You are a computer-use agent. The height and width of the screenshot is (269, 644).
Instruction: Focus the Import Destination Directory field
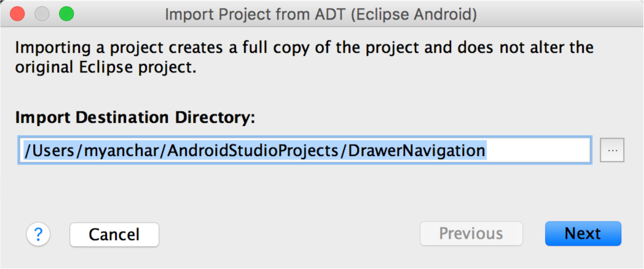pos(304,150)
